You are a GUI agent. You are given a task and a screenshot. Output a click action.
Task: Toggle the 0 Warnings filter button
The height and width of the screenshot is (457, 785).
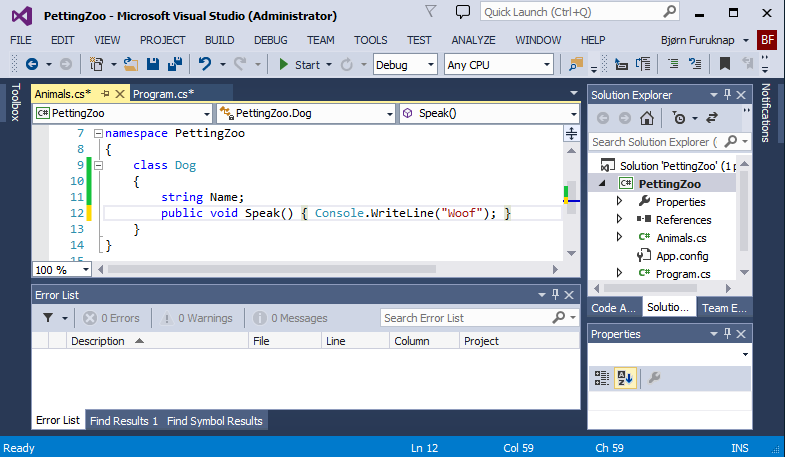[x=197, y=318]
